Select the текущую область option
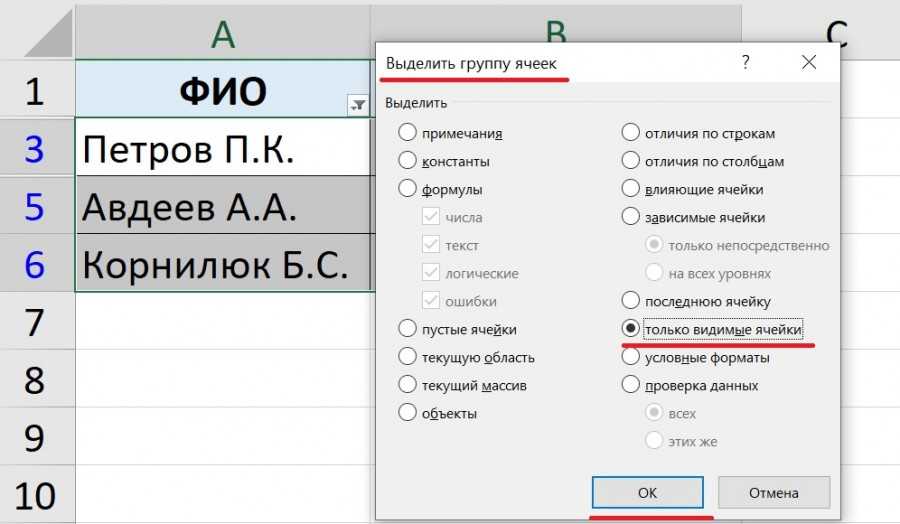Viewport: 900px width, 524px height. coord(407,357)
